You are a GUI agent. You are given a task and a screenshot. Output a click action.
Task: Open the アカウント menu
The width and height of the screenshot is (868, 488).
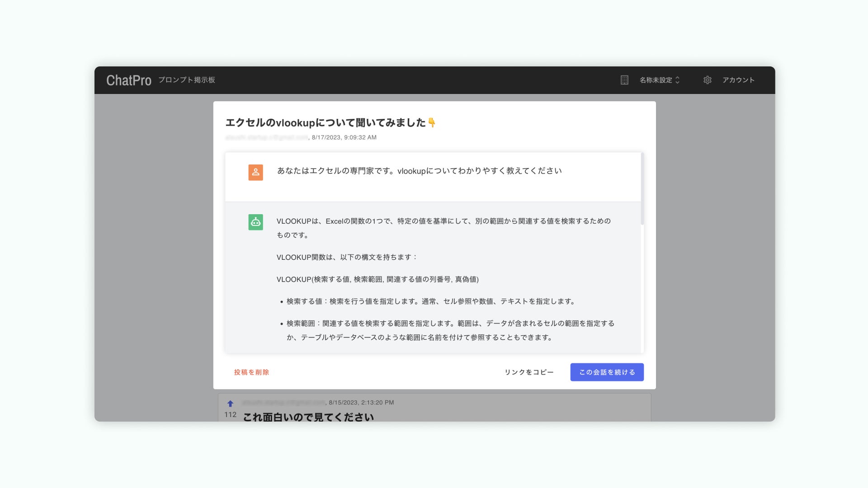click(738, 80)
